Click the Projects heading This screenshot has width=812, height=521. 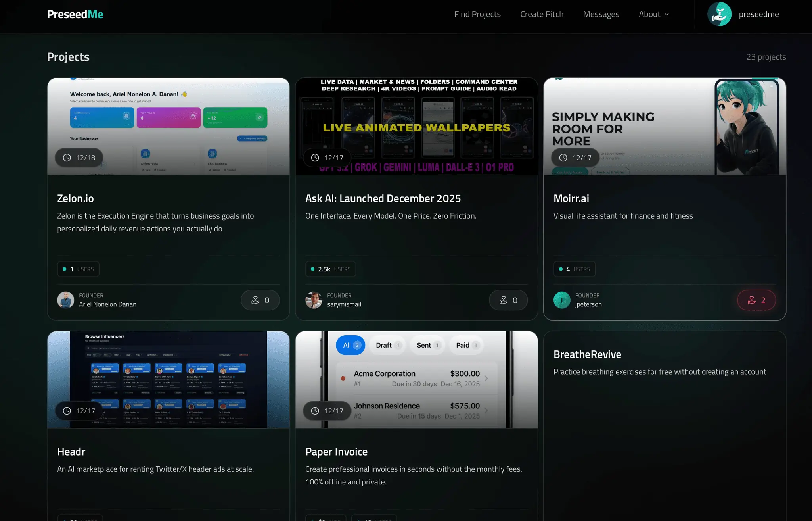pos(68,57)
